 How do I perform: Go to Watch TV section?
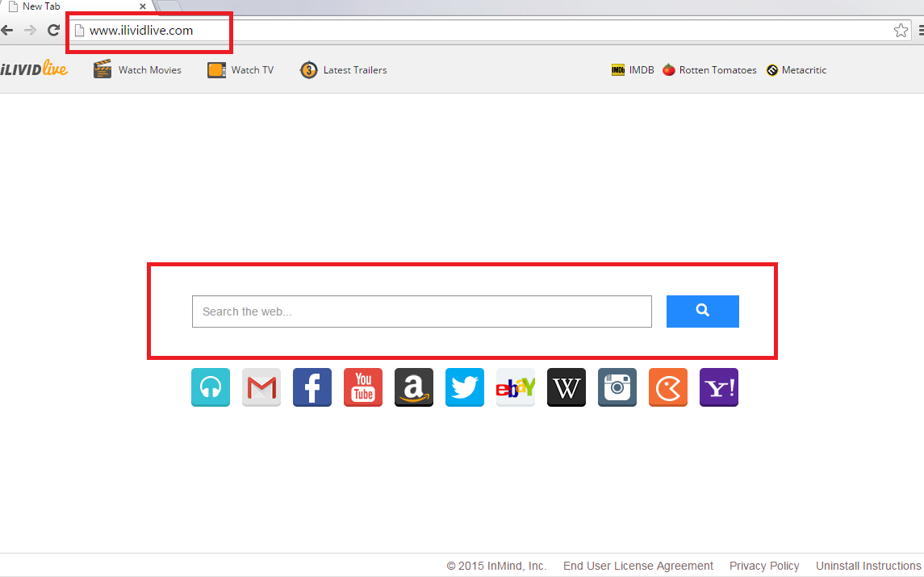tap(241, 70)
